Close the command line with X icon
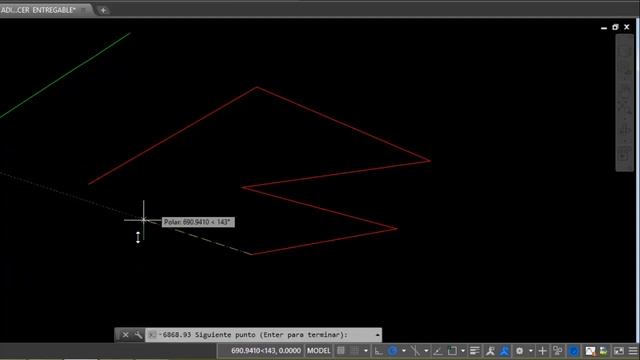Screen dimensions: 640x360 point(125,335)
